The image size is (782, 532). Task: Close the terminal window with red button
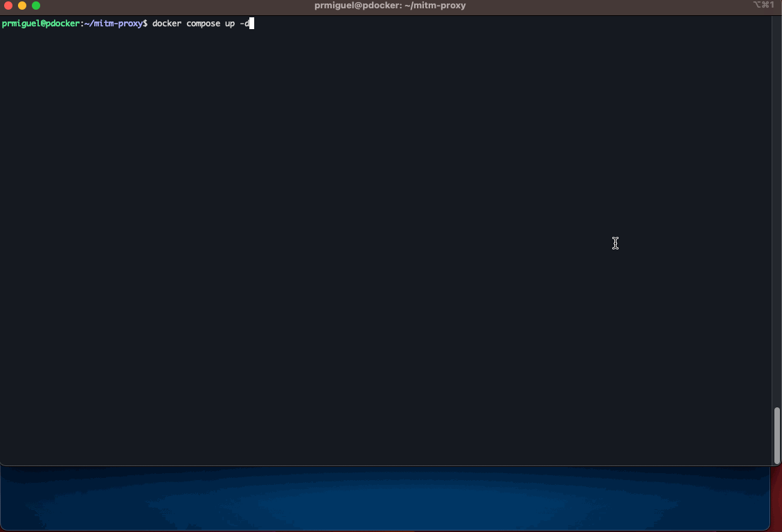[x=8, y=6]
